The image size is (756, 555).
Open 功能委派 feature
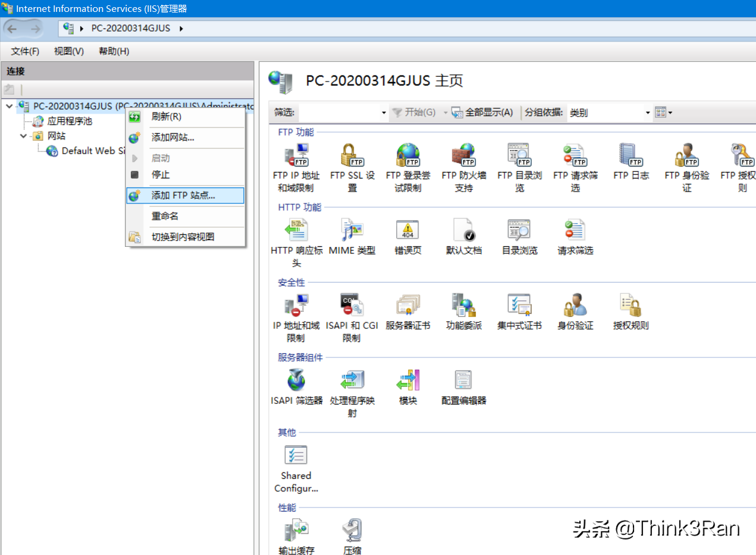(464, 312)
